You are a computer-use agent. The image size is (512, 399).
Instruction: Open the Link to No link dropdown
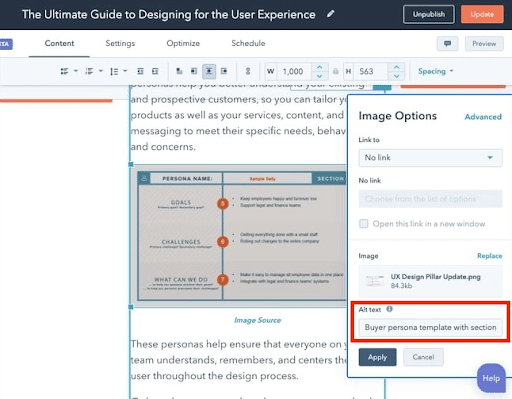430,158
